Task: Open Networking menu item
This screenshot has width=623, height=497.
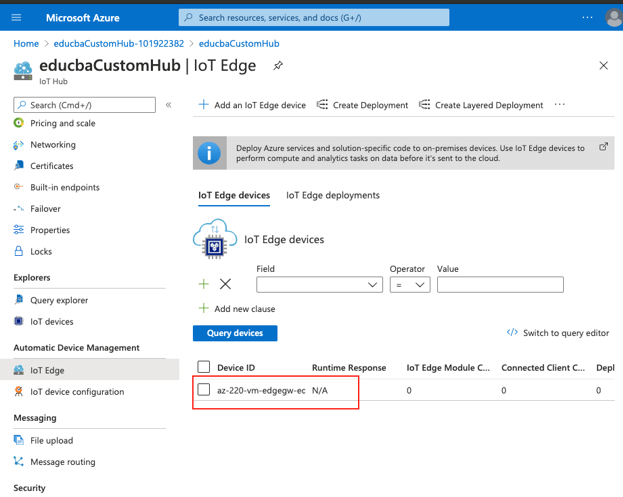Action: pyautogui.click(x=53, y=145)
